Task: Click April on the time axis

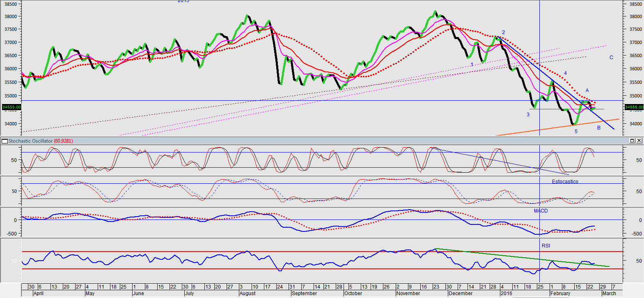Action: click(38, 293)
